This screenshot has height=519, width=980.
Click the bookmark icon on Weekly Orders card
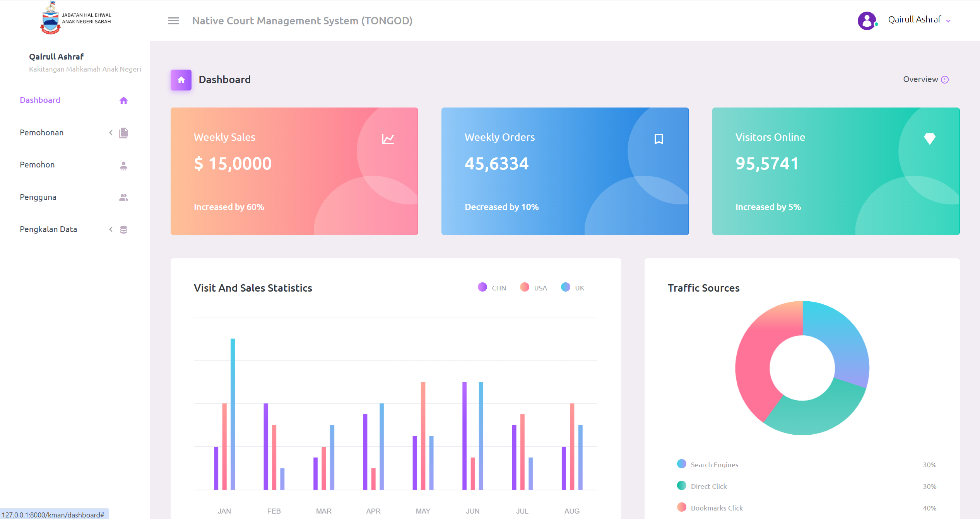[658, 139]
